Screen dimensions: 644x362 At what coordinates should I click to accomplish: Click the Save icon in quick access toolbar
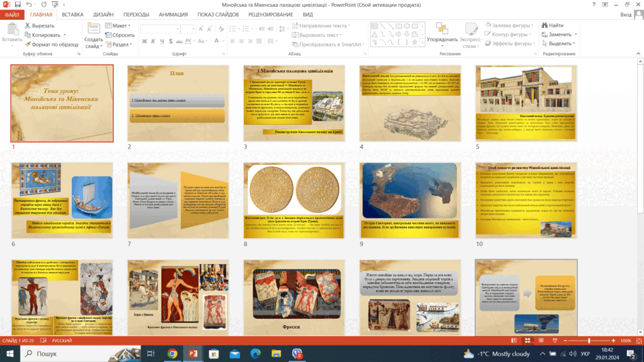[18, 5]
